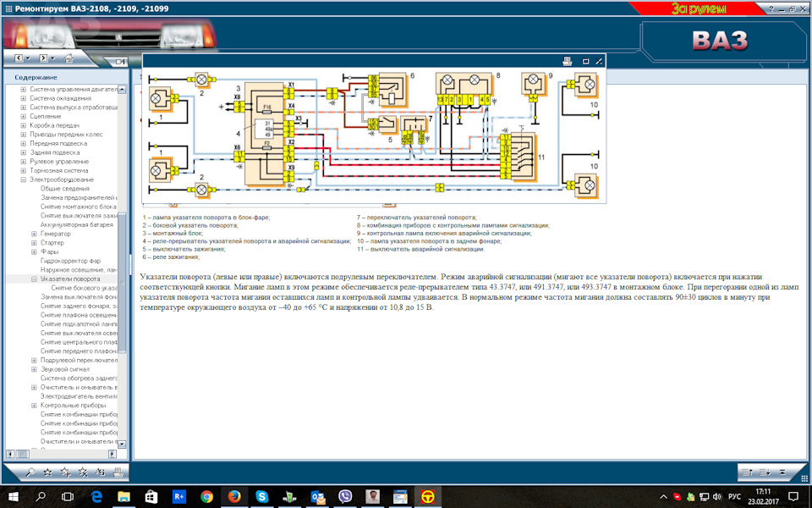Expand Коробка передач node
This screenshot has width=812, height=508.
(24, 125)
